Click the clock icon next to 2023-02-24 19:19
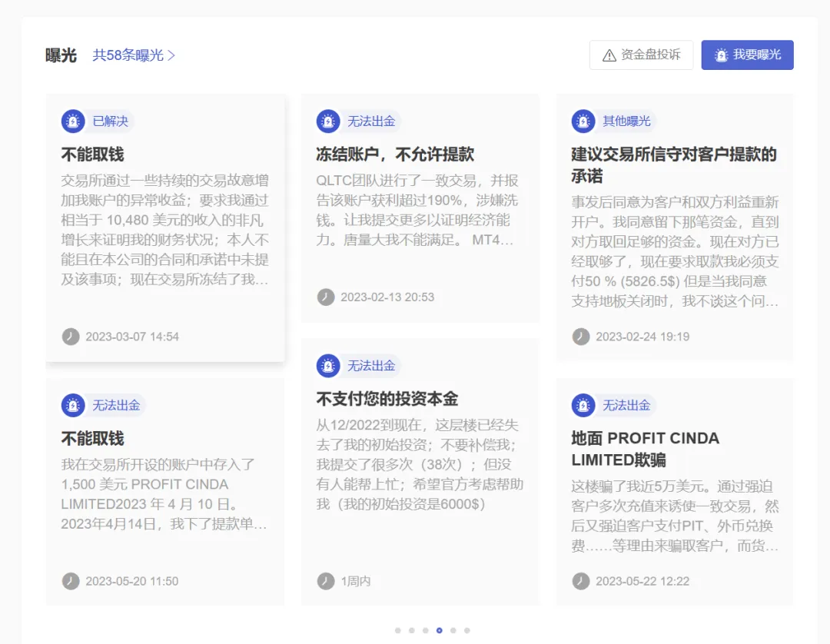The height and width of the screenshot is (644, 830). [581, 337]
